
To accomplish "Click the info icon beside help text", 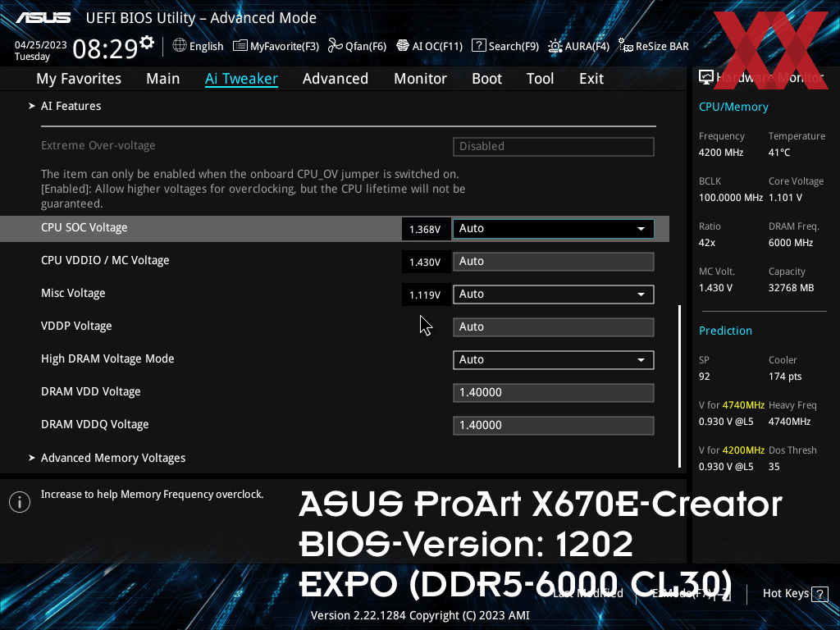I will pyautogui.click(x=20, y=502).
